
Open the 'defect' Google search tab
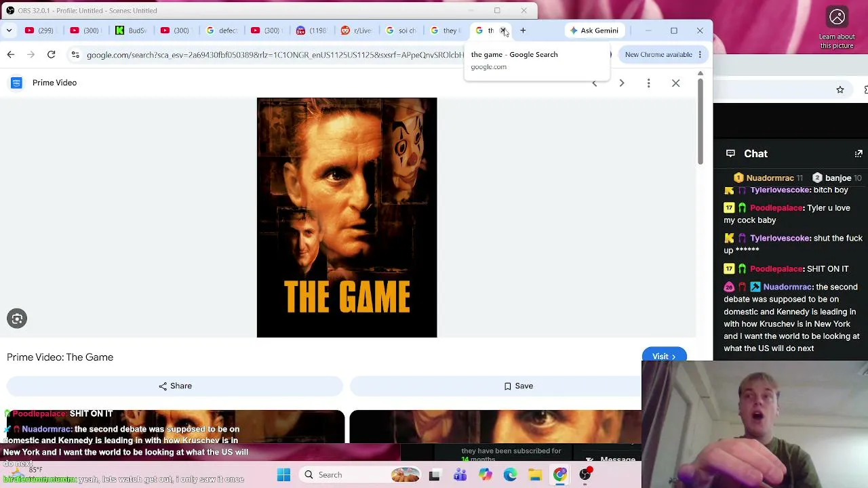tap(221, 30)
